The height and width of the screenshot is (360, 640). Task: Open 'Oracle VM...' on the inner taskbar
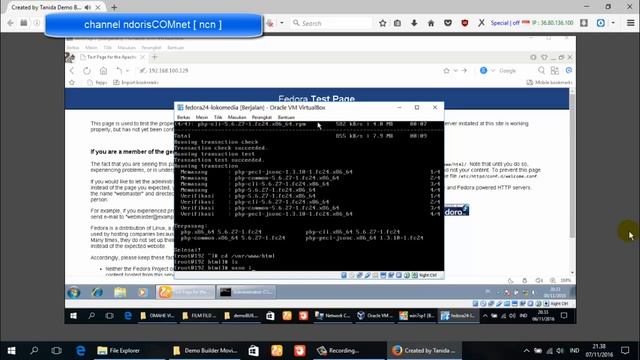point(375,316)
